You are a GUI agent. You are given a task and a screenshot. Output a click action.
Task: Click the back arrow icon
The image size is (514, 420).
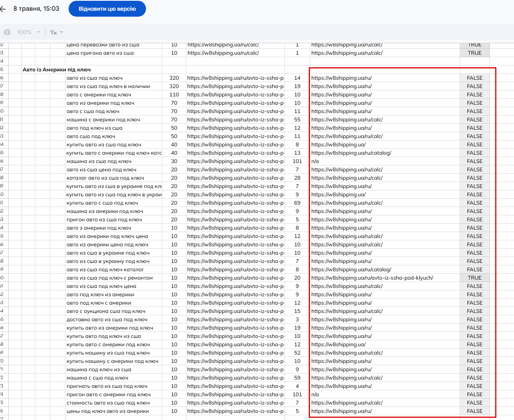point(3,9)
